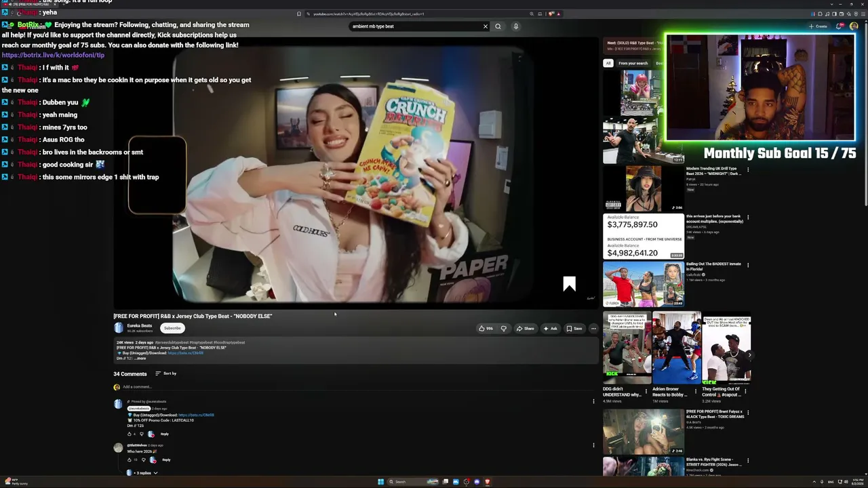The height and width of the screenshot is (488, 868).
Task: Dislike the NOBODY ELSE video
Action: pos(503,329)
